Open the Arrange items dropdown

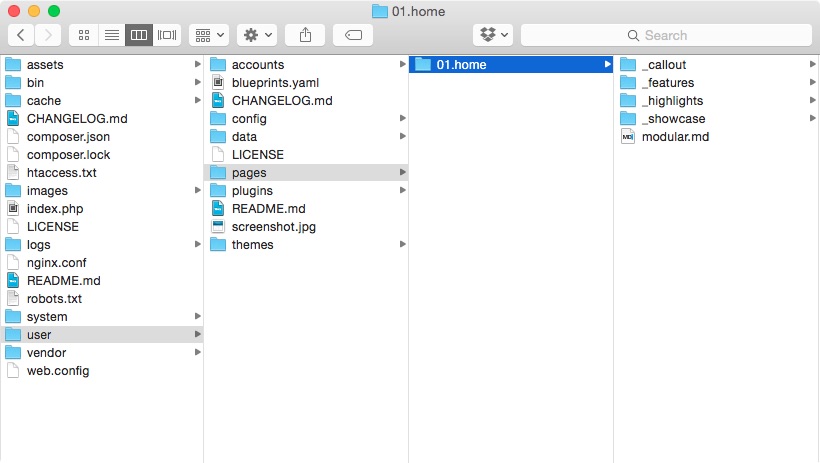tap(208, 35)
